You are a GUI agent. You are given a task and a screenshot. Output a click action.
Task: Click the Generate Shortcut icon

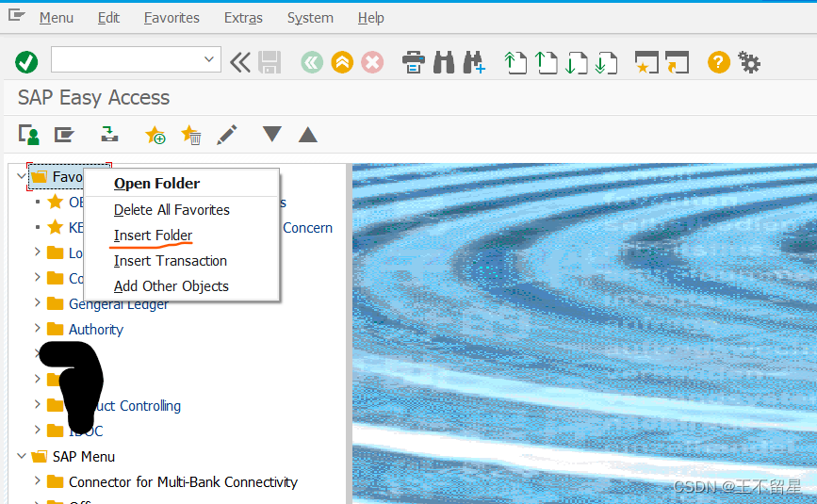coord(677,62)
